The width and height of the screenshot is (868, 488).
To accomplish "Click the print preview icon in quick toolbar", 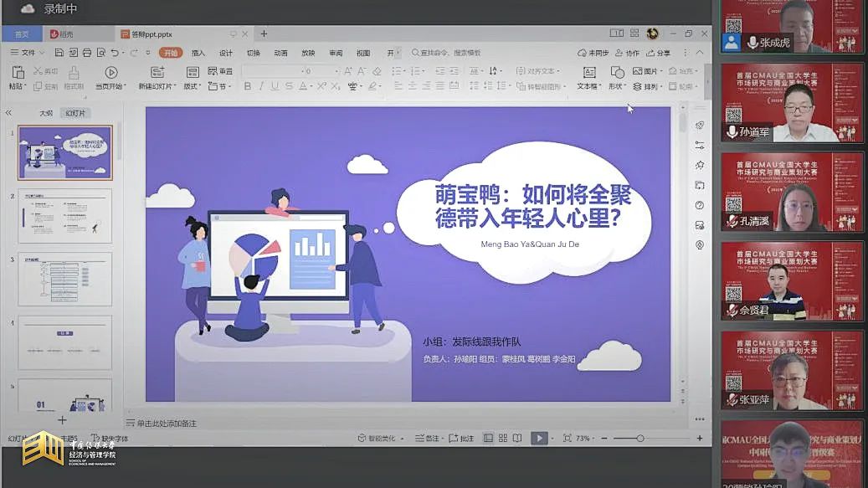I will (100, 53).
